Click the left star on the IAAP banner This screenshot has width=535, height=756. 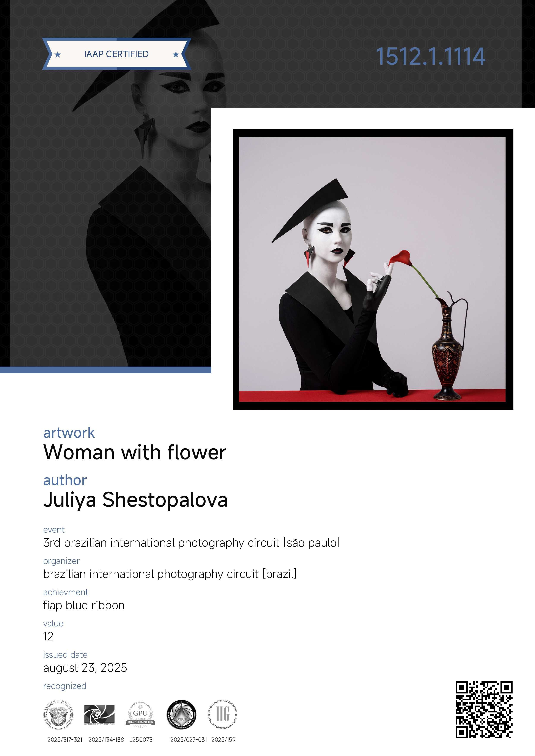(x=58, y=54)
